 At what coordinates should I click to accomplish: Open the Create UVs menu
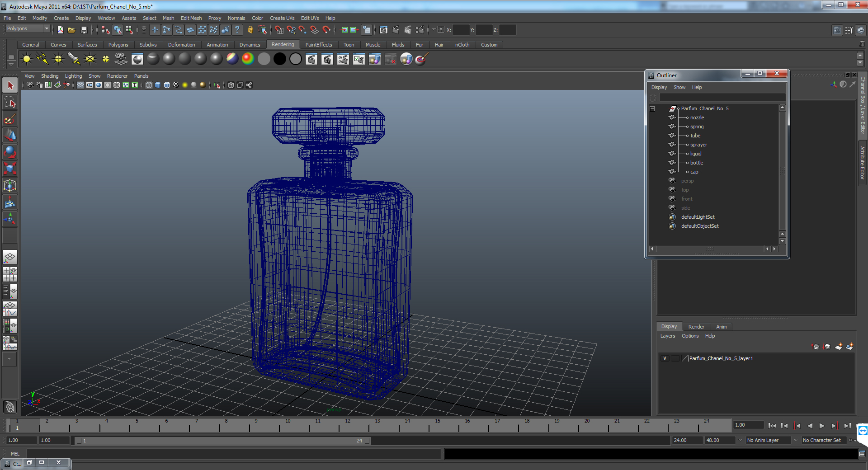click(x=282, y=18)
